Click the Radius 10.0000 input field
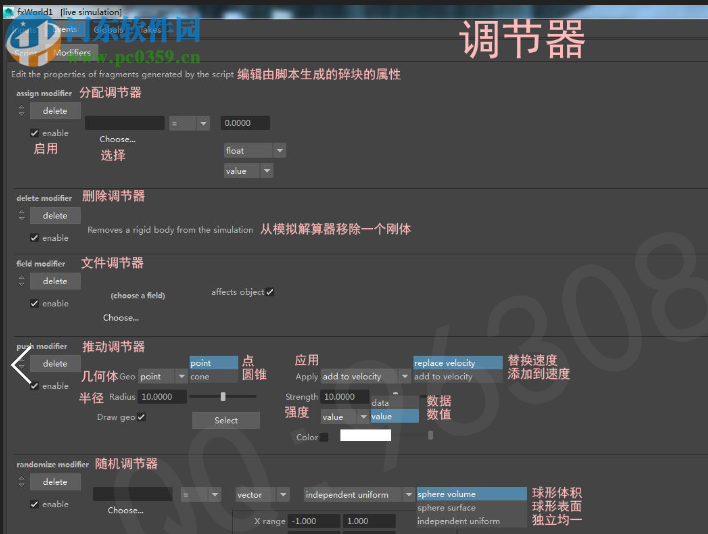Viewport: 708px width, 534px height. click(x=163, y=397)
